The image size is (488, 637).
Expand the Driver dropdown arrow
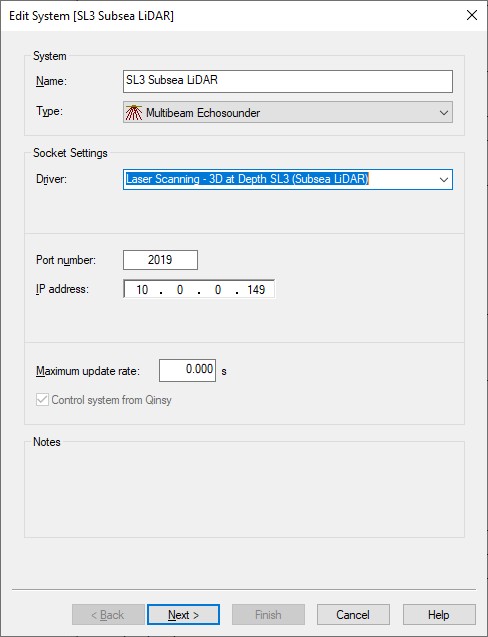(x=444, y=180)
